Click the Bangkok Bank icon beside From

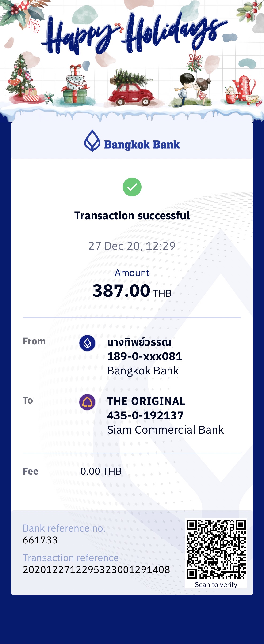(87, 343)
